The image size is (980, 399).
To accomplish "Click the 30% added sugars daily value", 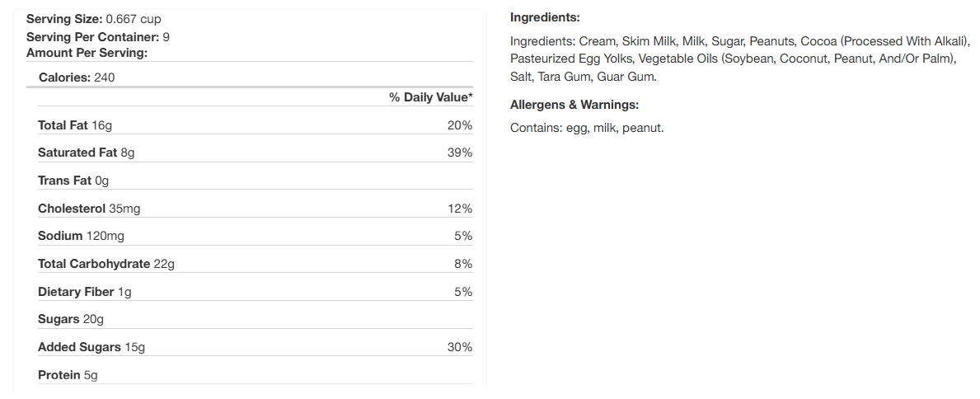I will 460,347.
